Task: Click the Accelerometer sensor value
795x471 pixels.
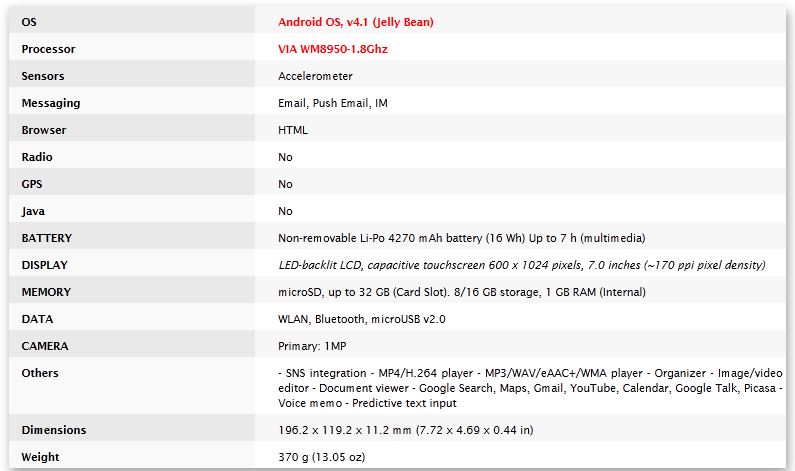Action: [x=315, y=76]
